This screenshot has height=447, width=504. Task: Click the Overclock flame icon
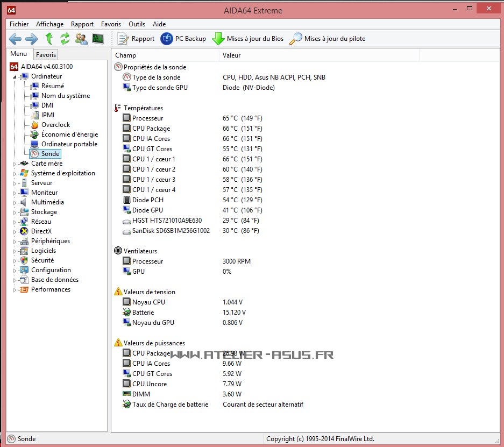[35, 125]
